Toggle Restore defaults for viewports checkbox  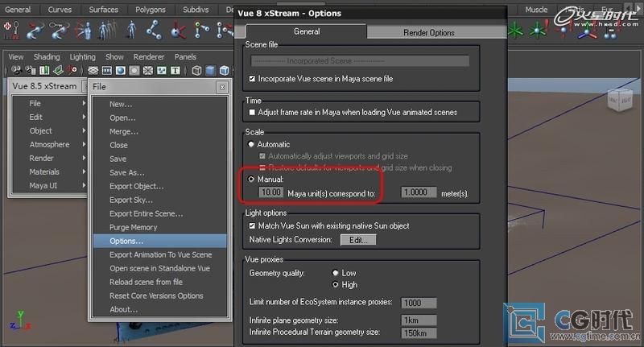pyautogui.click(x=262, y=167)
